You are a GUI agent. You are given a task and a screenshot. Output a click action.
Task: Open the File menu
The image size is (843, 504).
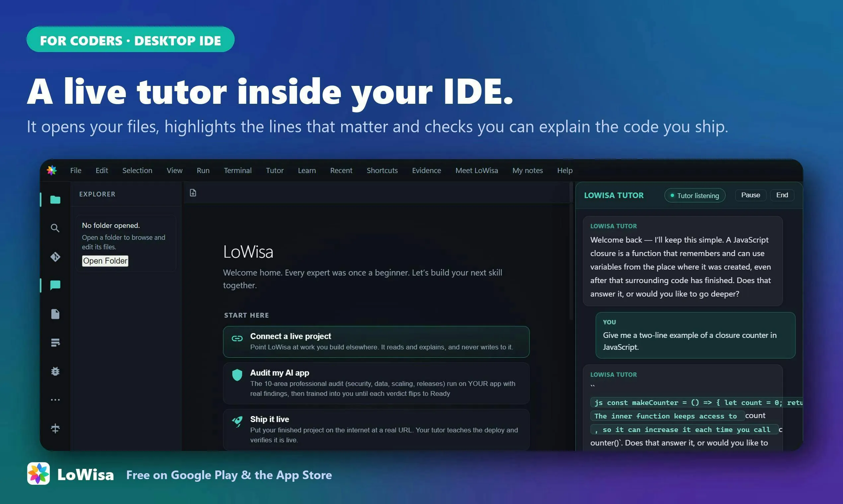(x=76, y=170)
